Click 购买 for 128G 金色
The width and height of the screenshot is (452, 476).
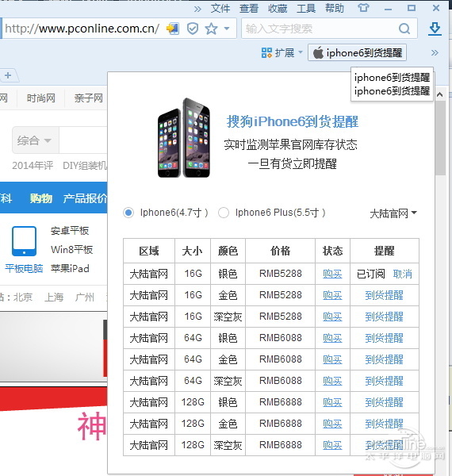332,424
